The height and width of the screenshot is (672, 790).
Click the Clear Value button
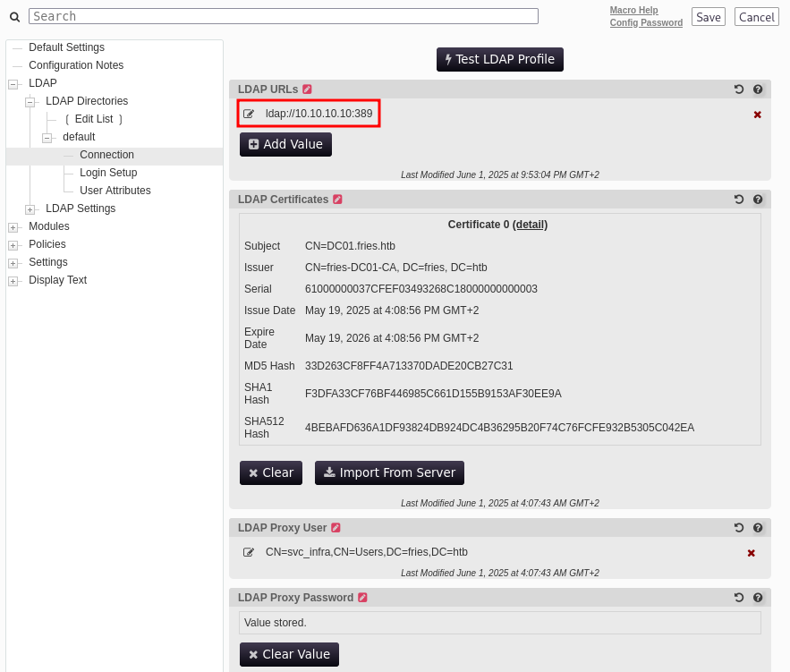289,654
